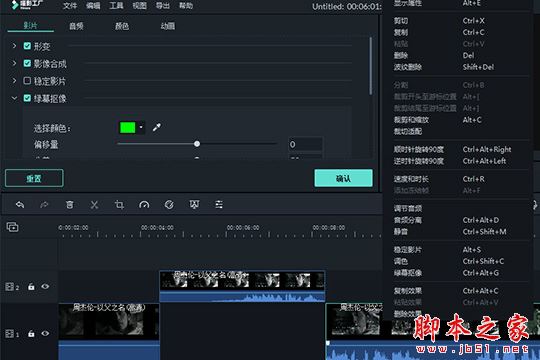Screen dimensions: 540x360
Task: Hide track 1 with the eye icon
Action: (x=45, y=333)
